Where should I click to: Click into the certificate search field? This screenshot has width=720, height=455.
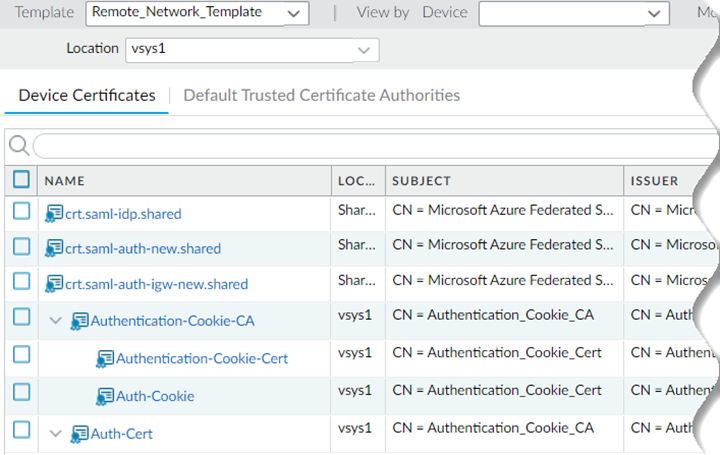click(370, 147)
